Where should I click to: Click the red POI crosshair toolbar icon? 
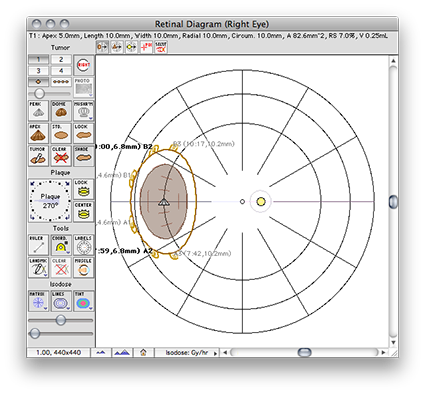point(146,47)
